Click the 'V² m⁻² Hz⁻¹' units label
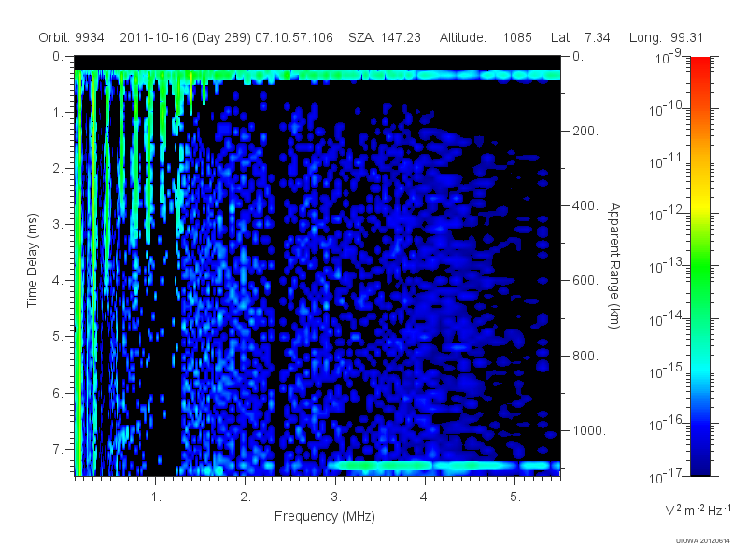The height and width of the screenshot is (560, 747). (x=698, y=510)
